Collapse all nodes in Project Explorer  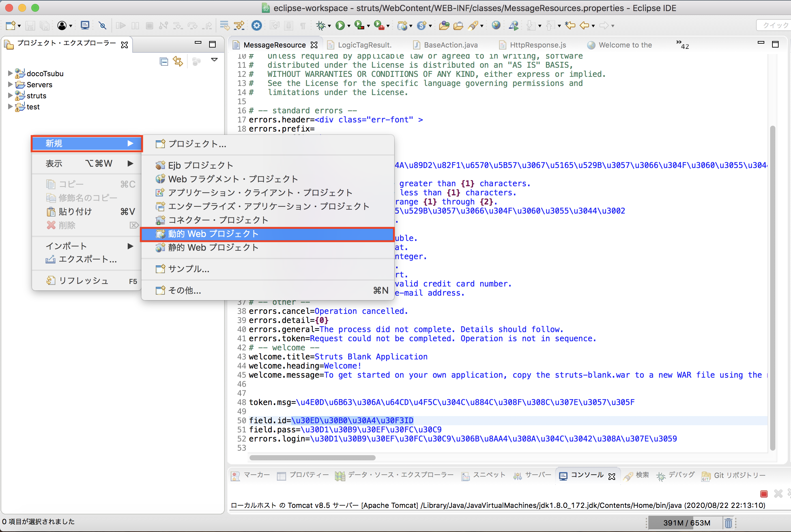click(x=164, y=61)
